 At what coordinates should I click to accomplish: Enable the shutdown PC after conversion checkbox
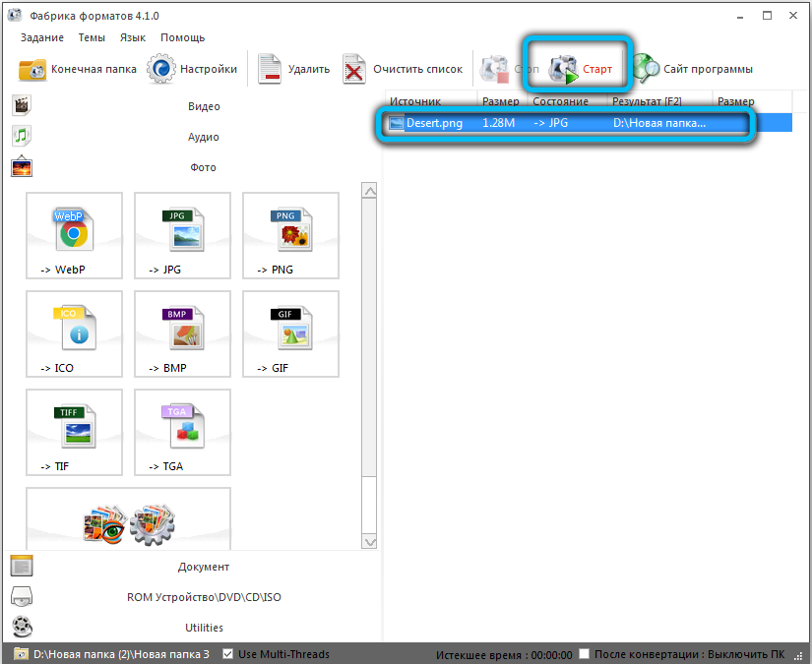pyautogui.click(x=585, y=654)
